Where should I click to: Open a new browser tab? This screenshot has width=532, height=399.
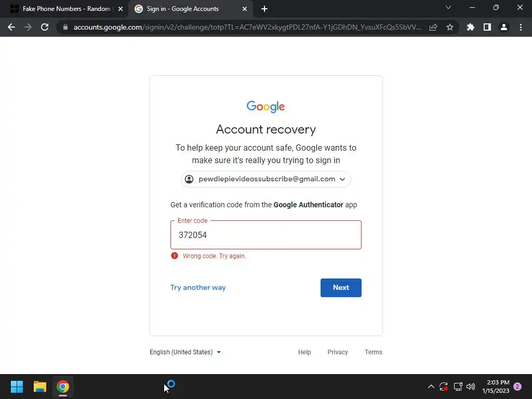264,9
